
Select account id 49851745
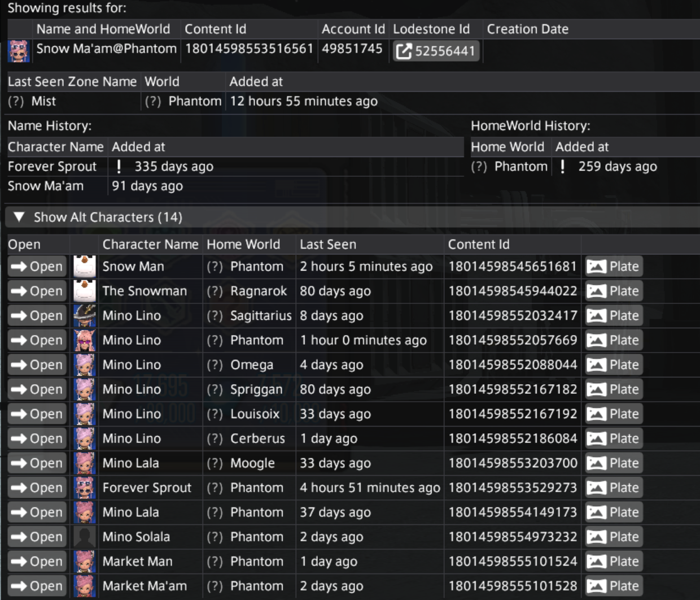point(352,49)
